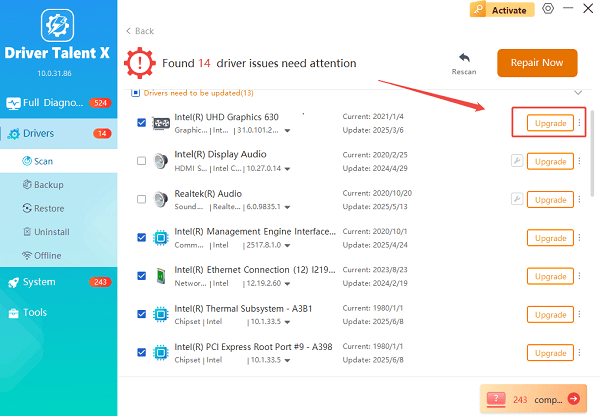
Task: Click the wrench icon beside Intel Display Audio
Action: [x=517, y=161]
